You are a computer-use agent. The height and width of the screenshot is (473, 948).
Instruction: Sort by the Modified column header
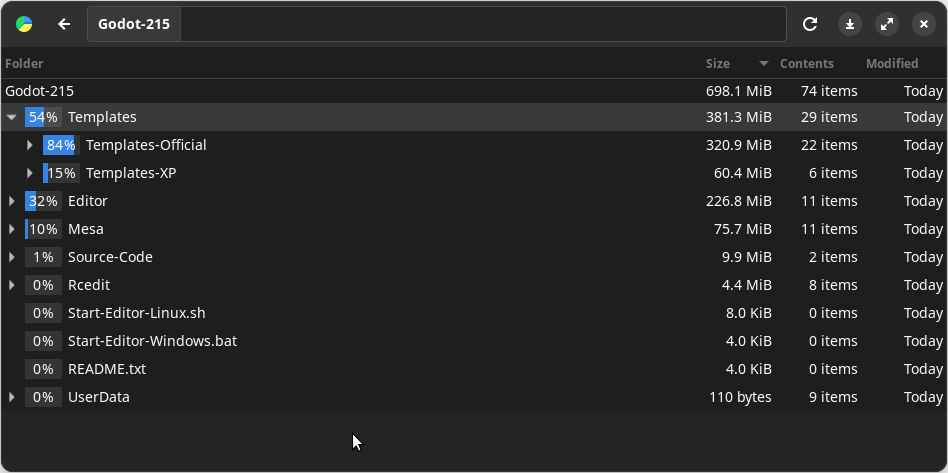coord(892,64)
